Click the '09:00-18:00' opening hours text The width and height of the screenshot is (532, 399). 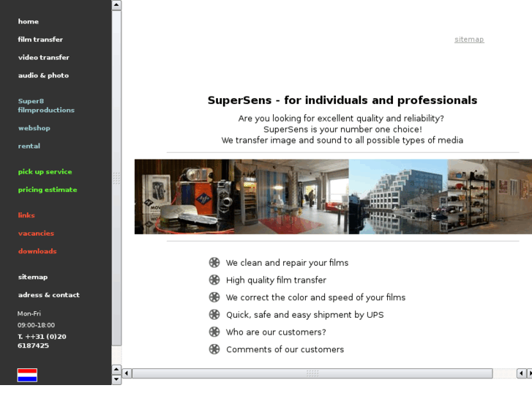coord(36,325)
